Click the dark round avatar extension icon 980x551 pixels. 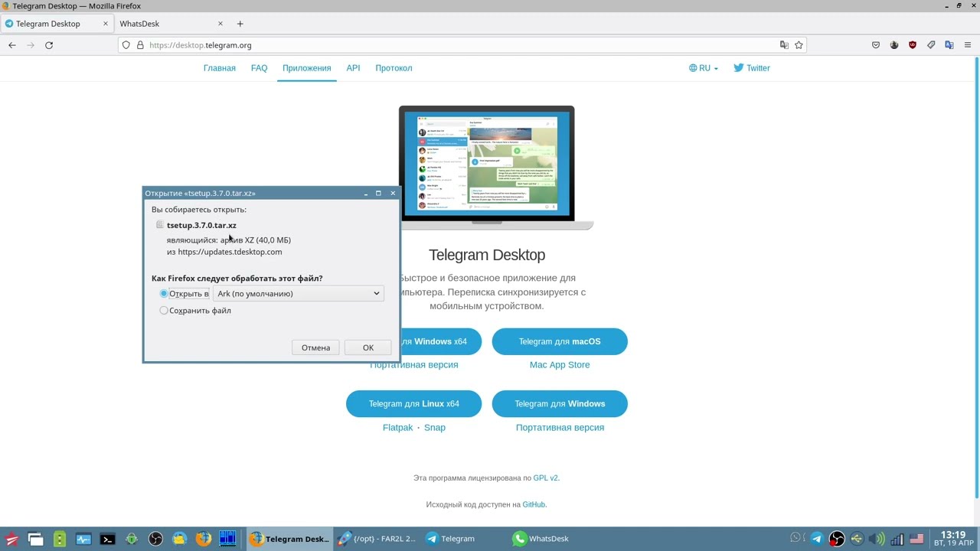click(894, 45)
